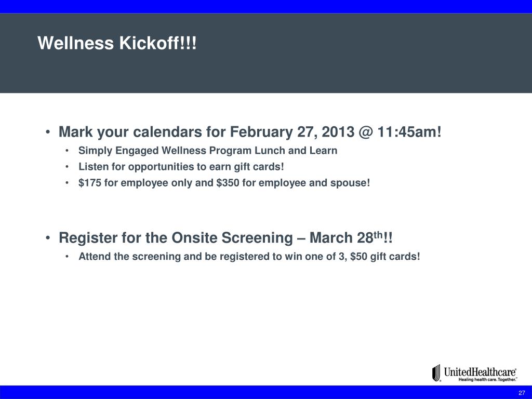Click the blue footer bar at bottom
Image resolution: width=532 pixels, height=399 pixels.
(x=266, y=392)
